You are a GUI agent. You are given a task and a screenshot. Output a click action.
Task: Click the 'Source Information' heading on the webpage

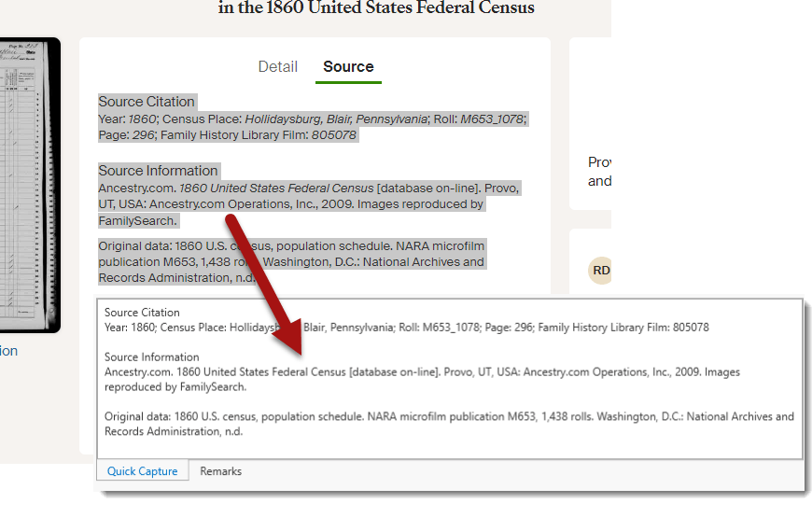(x=158, y=171)
